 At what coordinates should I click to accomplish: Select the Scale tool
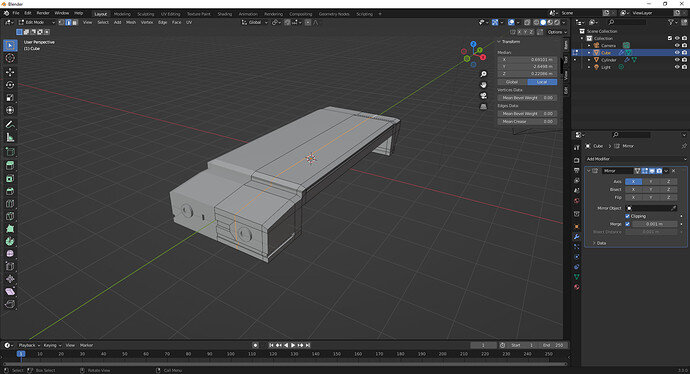pos(10,97)
